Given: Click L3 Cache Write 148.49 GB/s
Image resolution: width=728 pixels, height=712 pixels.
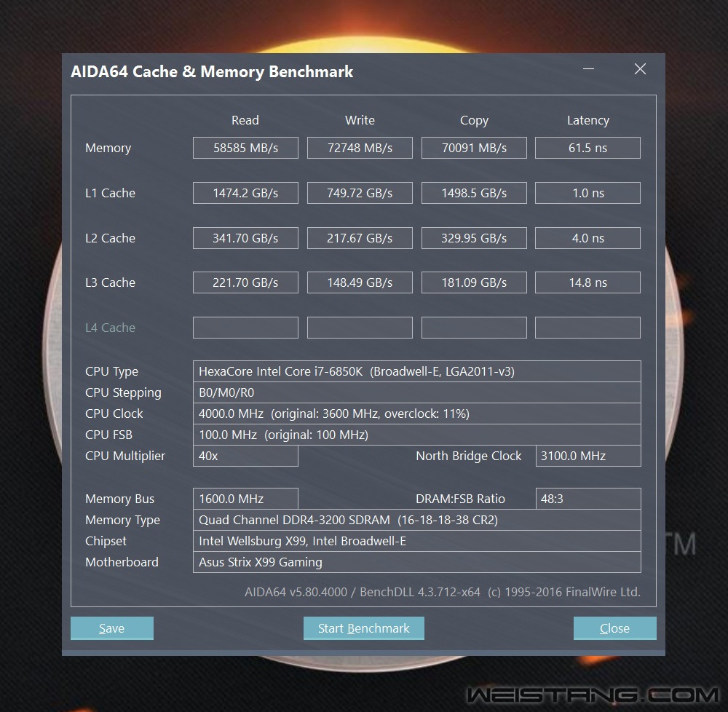Looking at the screenshot, I should 360,282.
